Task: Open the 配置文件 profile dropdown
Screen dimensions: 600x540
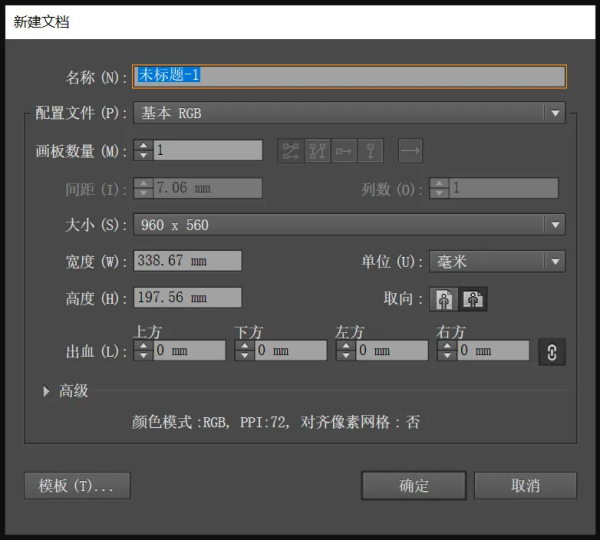Action: tap(349, 113)
